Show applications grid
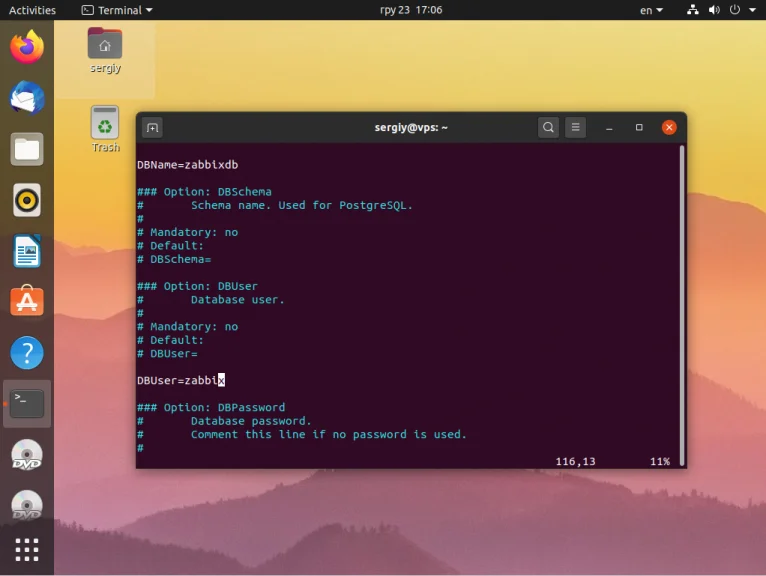766x576 pixels. pos(27,549)
